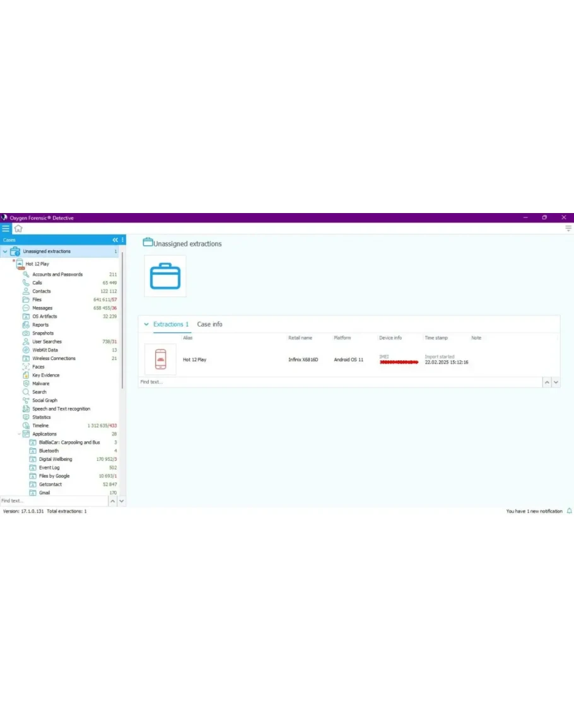
Task: Click the Key Evidence icon
Action: click(x=26, y=375)
